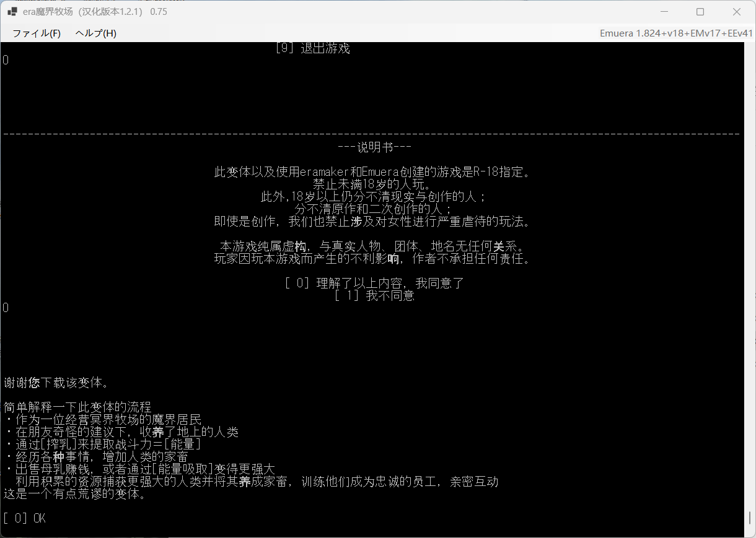Image resolution: width=756 pixels, height=538 pixels.
Task: Select [0] 理解了以上内容，我同意了
Action: 374,284
